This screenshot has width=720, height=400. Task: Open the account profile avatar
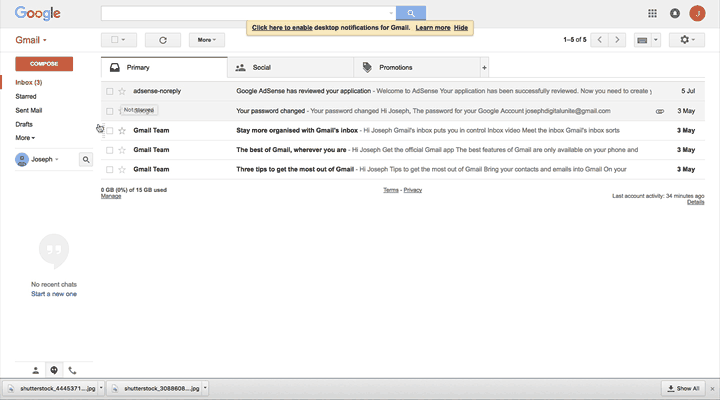(x=697, y=13)
